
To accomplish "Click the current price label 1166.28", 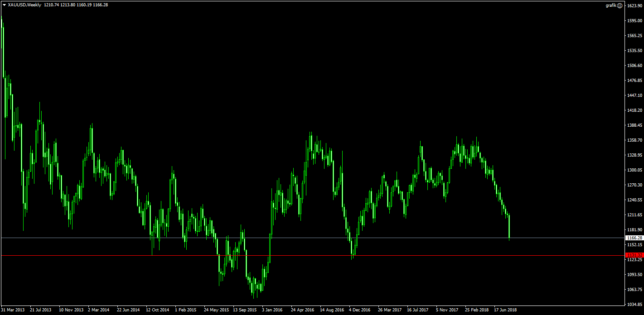I will click(x=634, y=238).
